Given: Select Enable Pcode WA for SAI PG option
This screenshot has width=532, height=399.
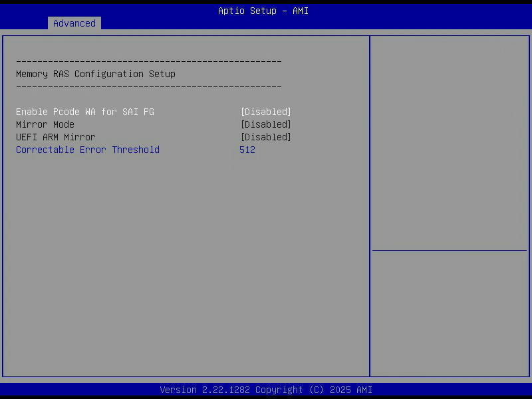Looking at the screenshot, I should point(85,112).
